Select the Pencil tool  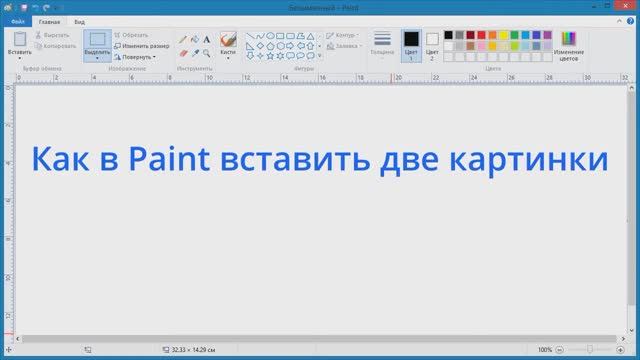point(182,40)
